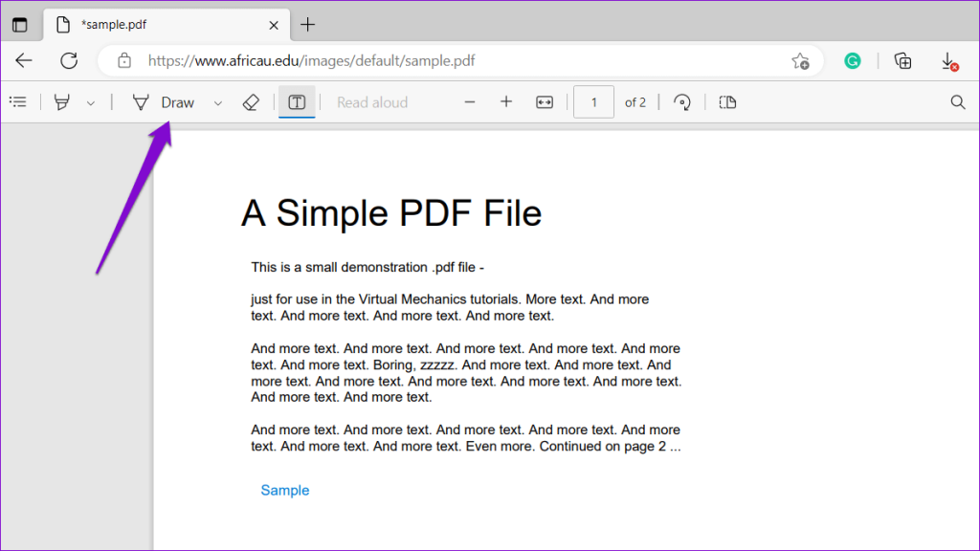Select the Erase tool
This screenshot has height=551, width=980.
pyautogui.click(x=250, y=101)
